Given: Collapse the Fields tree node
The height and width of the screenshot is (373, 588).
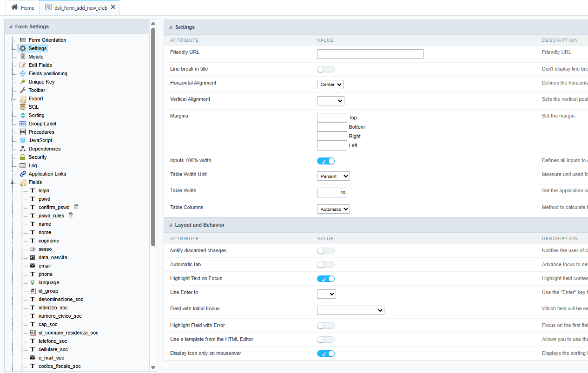Looking at the screenshot, I should coord(12,183).
